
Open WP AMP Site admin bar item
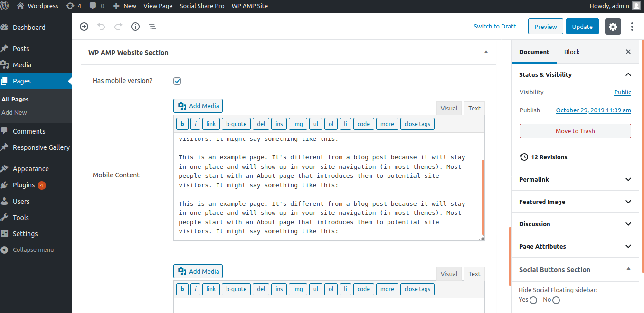point(249,6)
